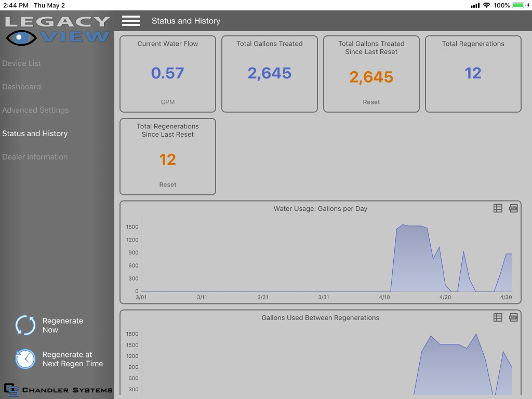The image size is (532, 399).
Task: Show table view for Gallons Used Between Regenerations
Action: coord(497,317)
